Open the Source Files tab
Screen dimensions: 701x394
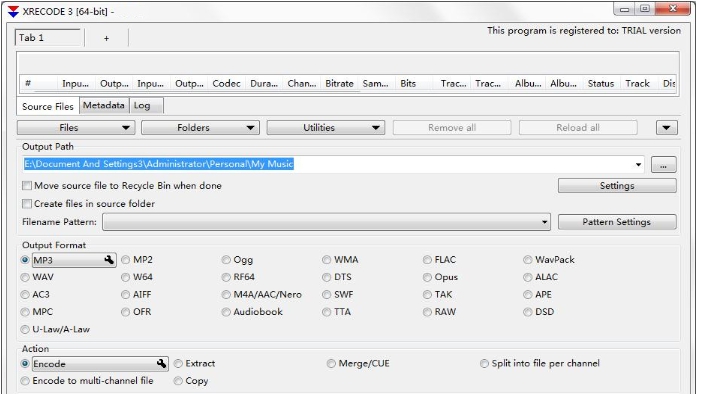48,106
